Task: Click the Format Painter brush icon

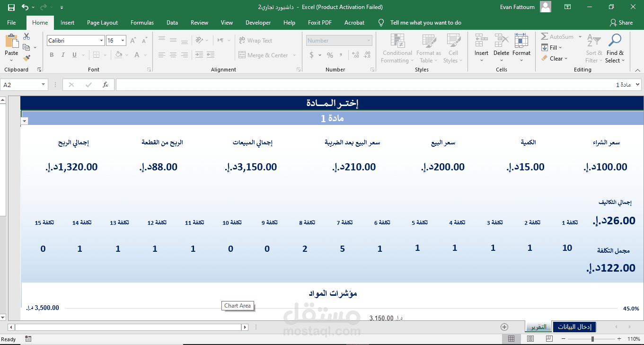Action: click(x=26, y=58)
